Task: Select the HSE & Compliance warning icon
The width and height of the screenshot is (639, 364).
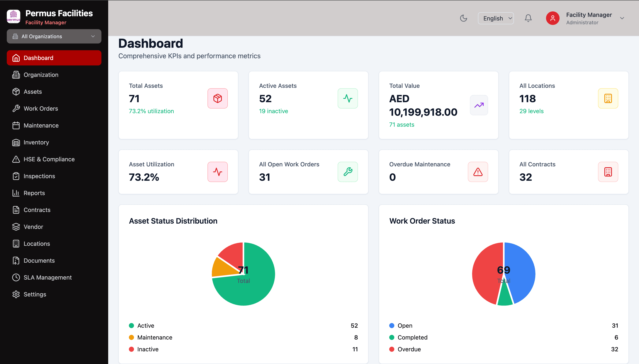Action: (x=16, y=159)
